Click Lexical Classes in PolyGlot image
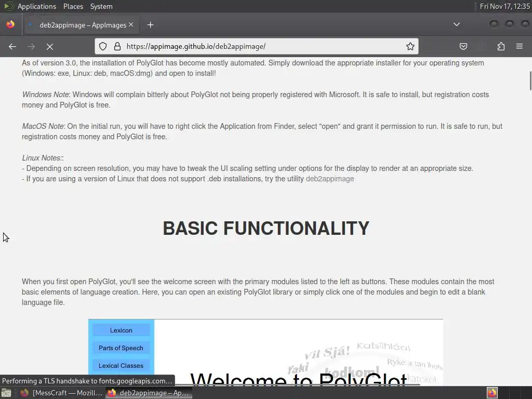532x399 pixels. [121, 365]
